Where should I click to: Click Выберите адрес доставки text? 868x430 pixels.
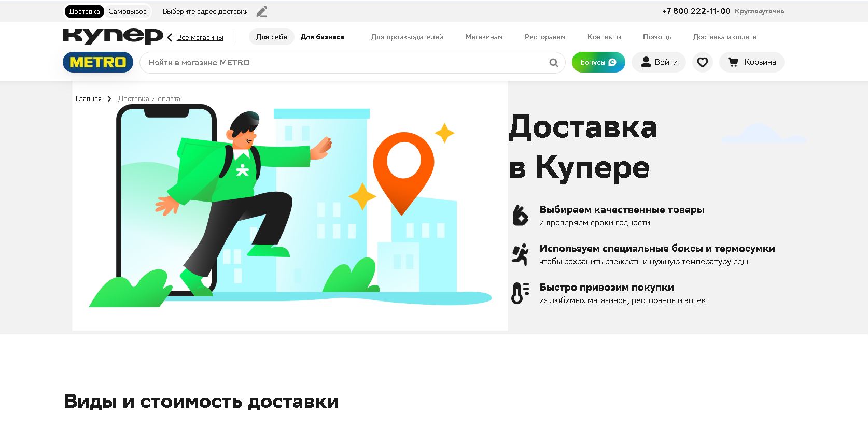coord(206,11)
